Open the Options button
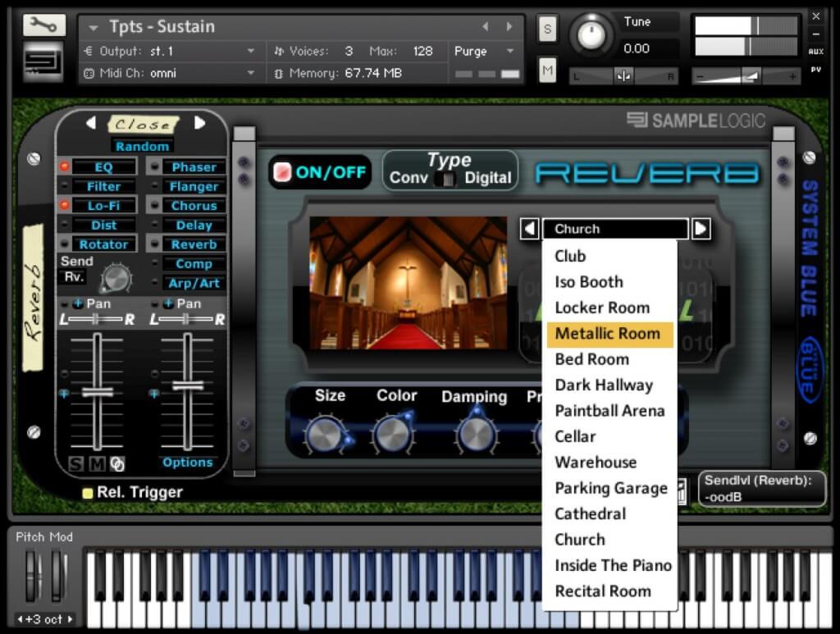Viewport: 840px width, 634px height. [188, 462]
